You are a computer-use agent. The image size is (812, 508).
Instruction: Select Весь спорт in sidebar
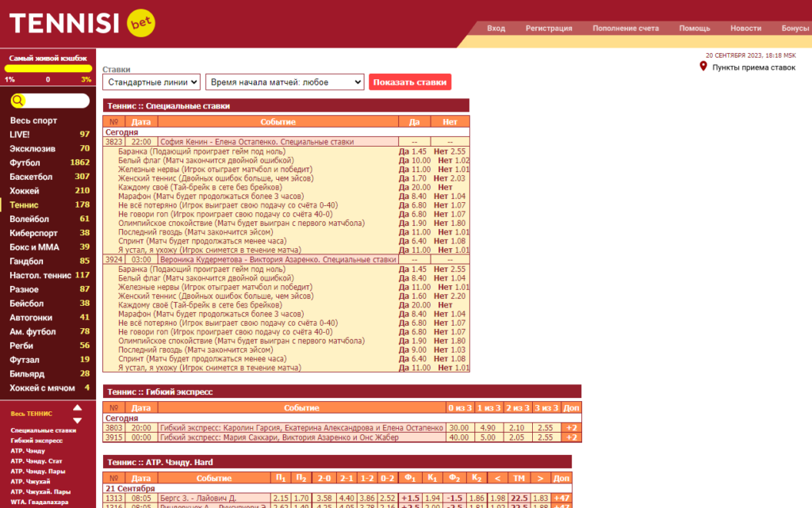click(x=33, y=120)
